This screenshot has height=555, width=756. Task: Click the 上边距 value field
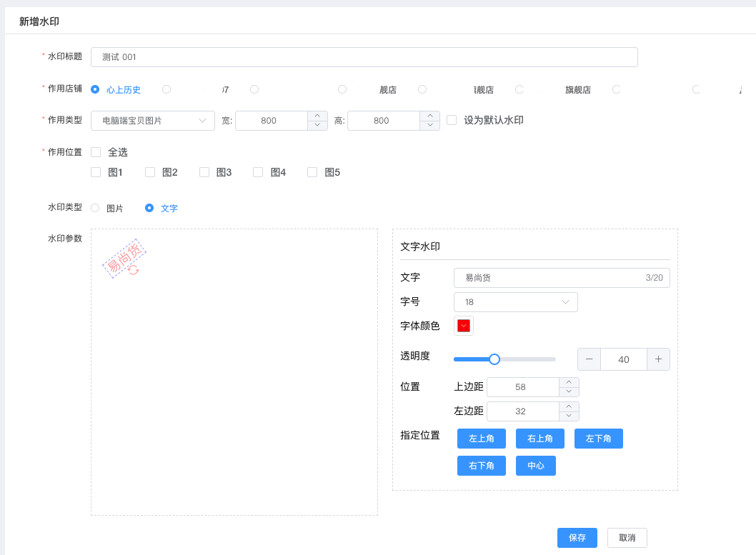pos(523,387)
